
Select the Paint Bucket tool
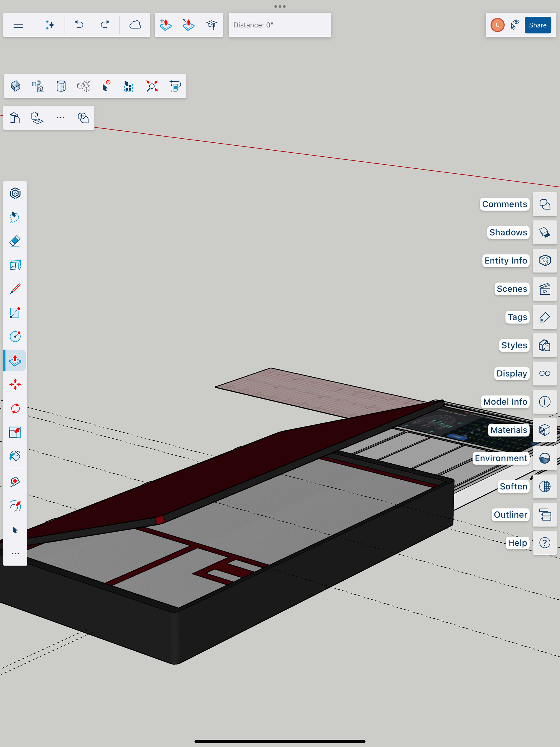click(15, 455)
